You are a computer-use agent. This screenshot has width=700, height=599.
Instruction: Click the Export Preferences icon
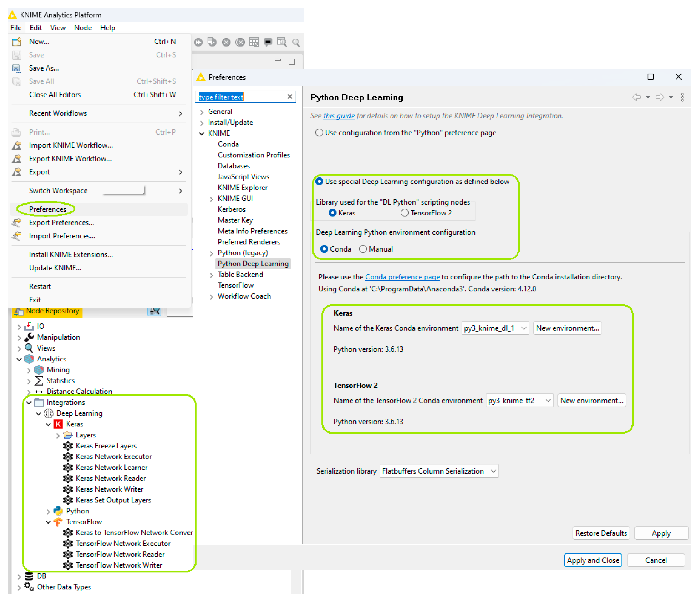pyautogui.click(x=17, y=222)
